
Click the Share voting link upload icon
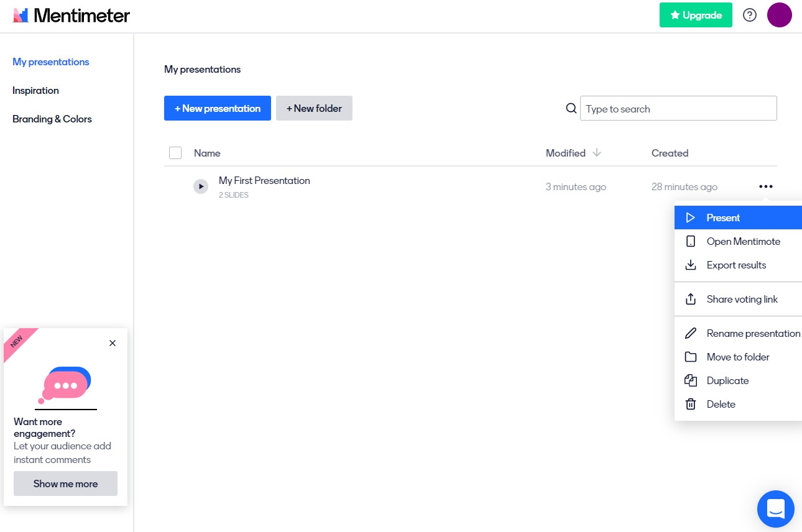click(690, 299)
